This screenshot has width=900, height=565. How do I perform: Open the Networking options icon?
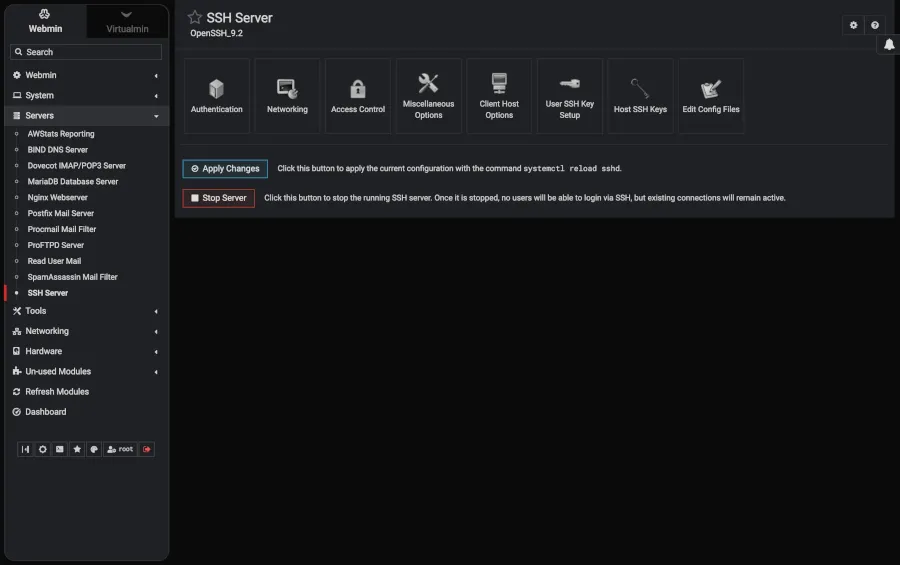pos(287,96)
